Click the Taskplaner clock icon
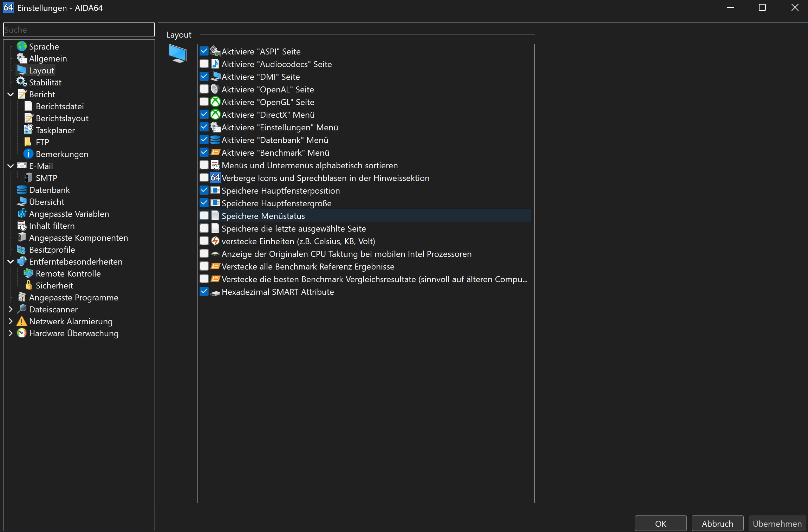Screen dimensions: 808x532 tap(28, 130)
